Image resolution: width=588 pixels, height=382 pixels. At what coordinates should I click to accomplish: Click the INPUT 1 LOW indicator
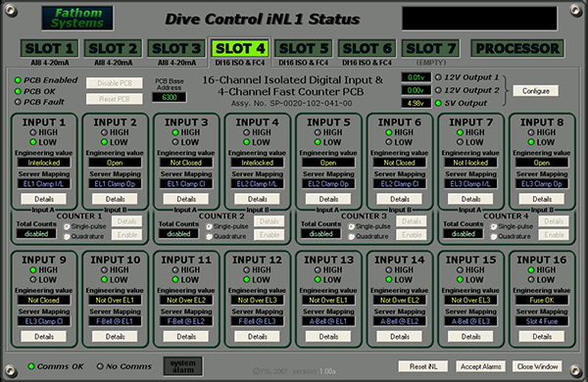tap(33, 142)
